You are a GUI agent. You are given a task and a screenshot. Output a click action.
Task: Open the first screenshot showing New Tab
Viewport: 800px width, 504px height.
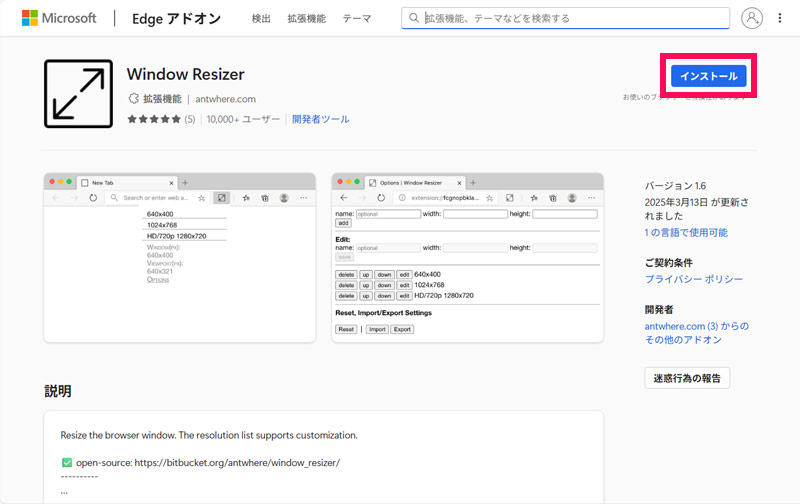pos(180,258)
